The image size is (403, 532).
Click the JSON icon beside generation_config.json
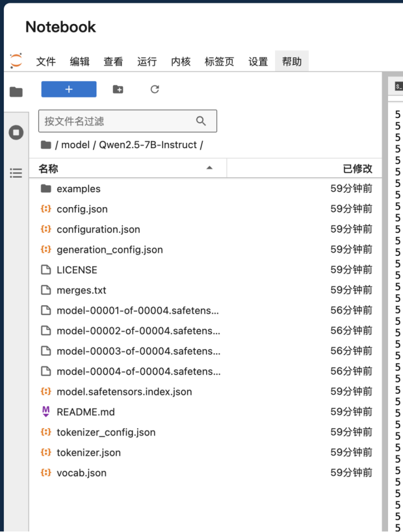tap(46, 249)
